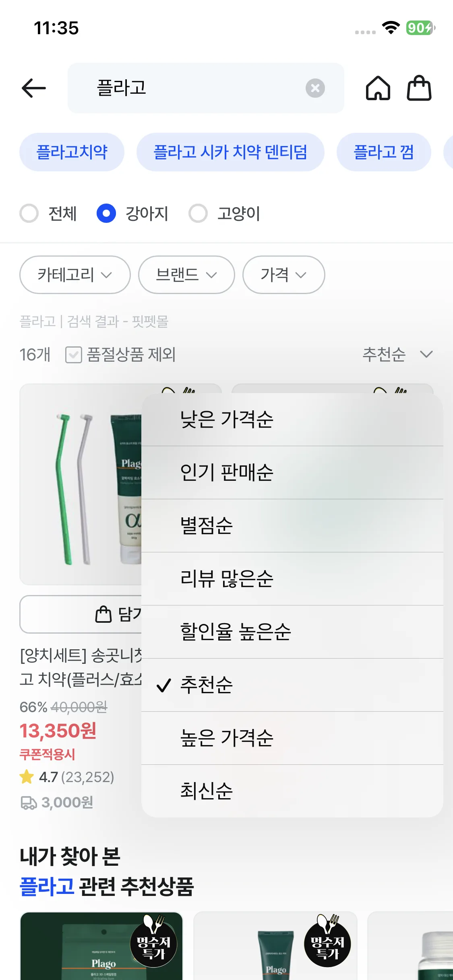The width and height of the screenshot is (453, 980).
Task: Open the shopping bag cart icon
Action: pos(419,88)
